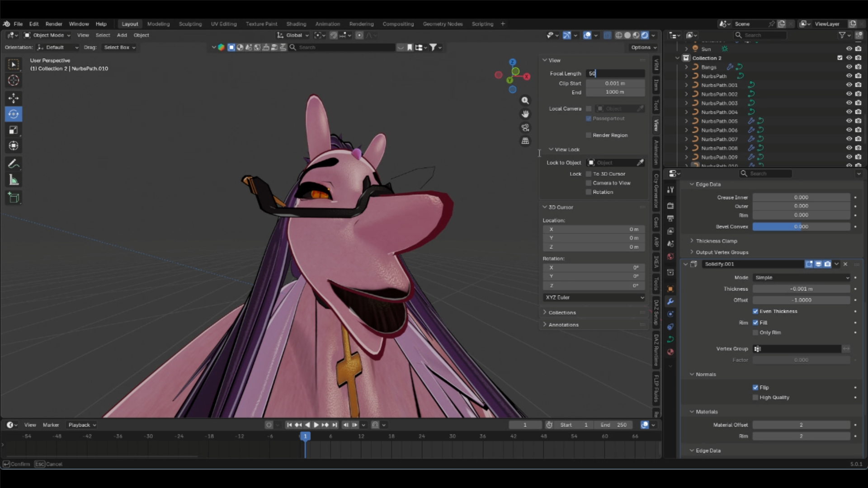Disable the Flip normals checkbox

click(x=755, y=387)
